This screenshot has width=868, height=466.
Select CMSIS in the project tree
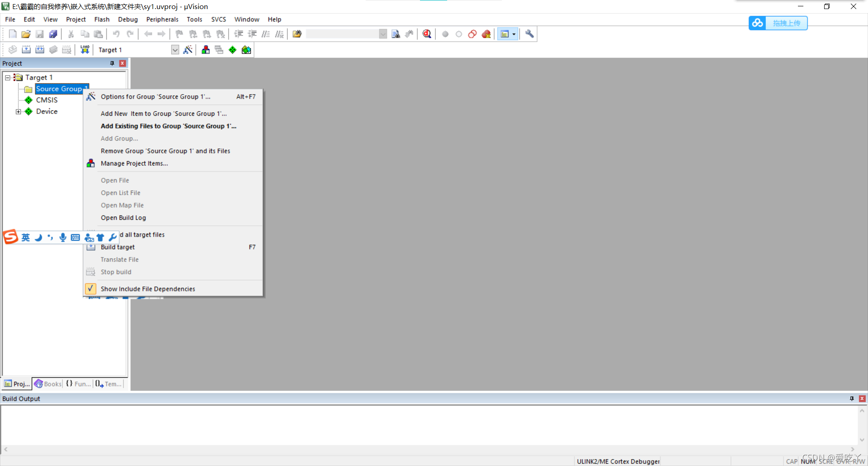click(x=47, y=100)
